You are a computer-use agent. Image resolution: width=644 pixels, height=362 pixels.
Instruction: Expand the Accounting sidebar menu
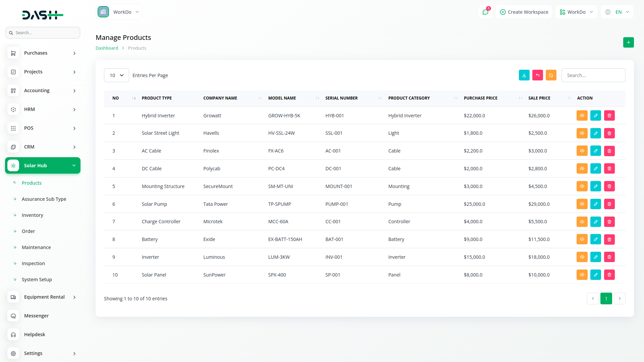(43, 90)
